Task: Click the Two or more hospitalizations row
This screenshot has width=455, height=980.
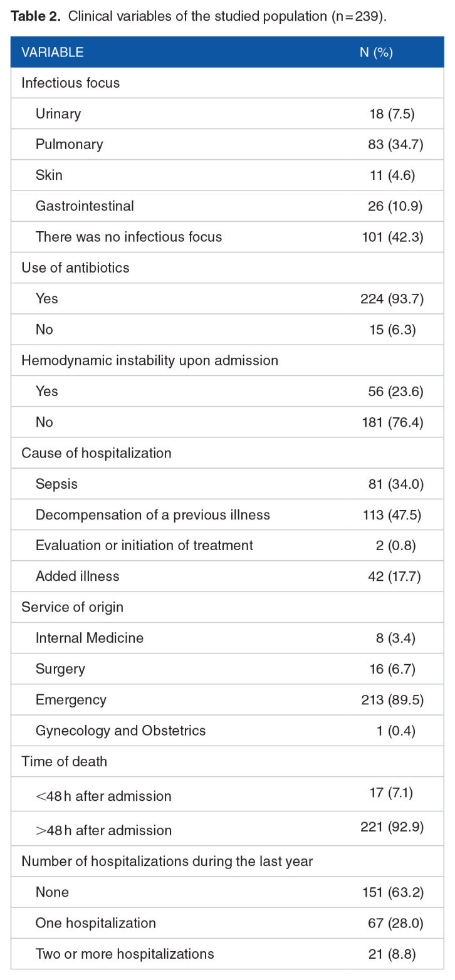Action: (125, 954)
